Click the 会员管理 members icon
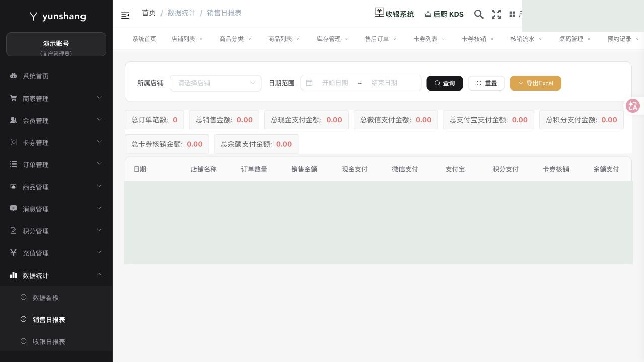 14,120
